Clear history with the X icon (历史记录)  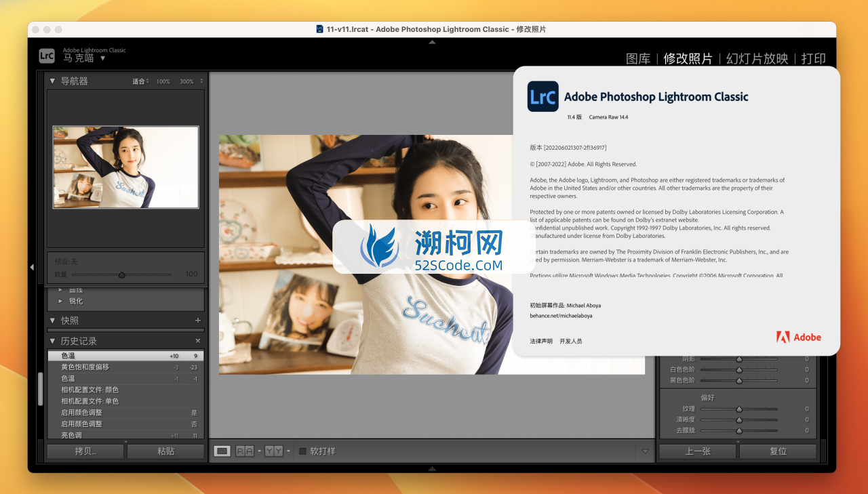198,341
